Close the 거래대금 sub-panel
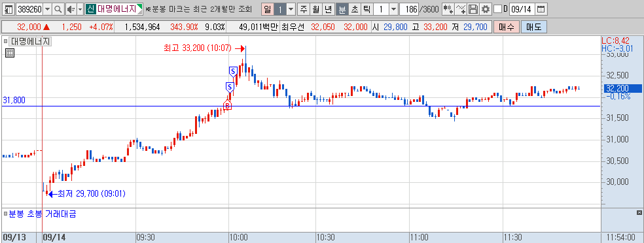Viewport: 644px width, 243px height. click(639, 212)
